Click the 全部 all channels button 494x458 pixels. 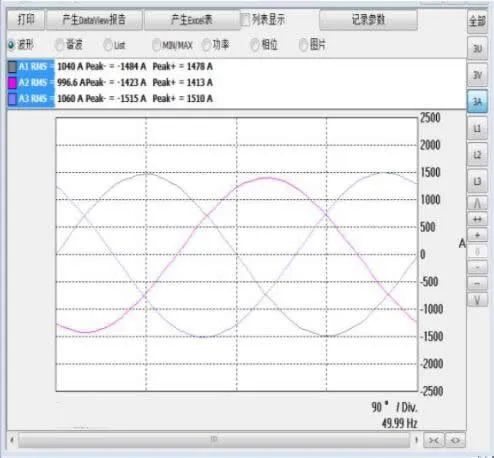tap(477, 21)
